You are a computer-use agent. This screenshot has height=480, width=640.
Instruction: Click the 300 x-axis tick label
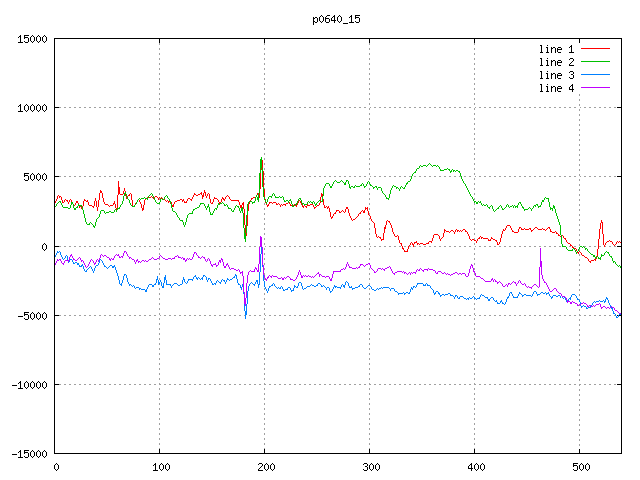[x=370, y=467]
